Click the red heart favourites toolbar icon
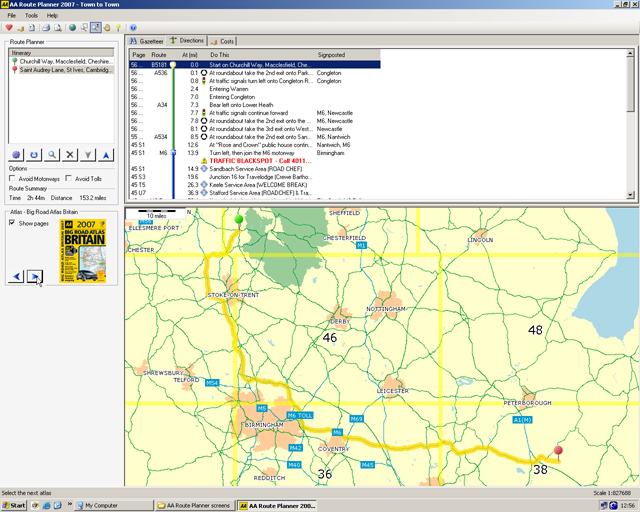This screenshot has width=640, height=512. [9, 27]
